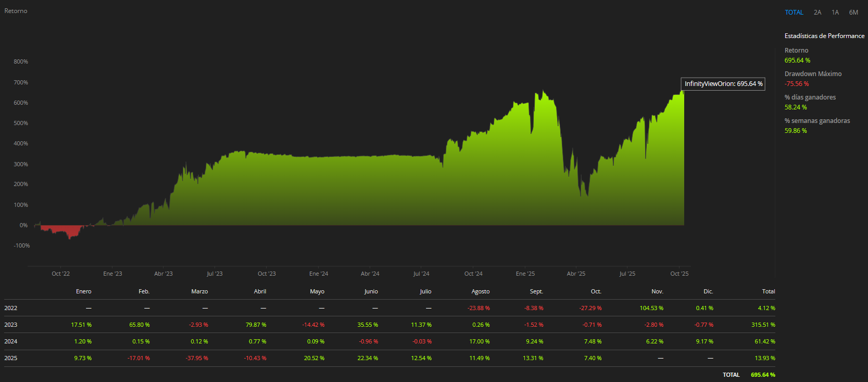
Task: Click the grand TOTAL 695.64 % footer value
Action: [x=762, y=375]
